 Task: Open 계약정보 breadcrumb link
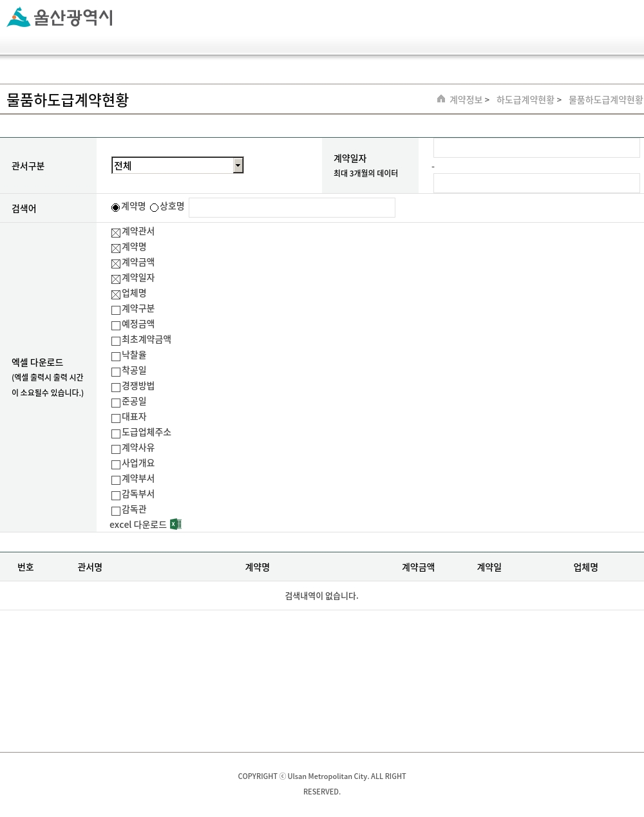click(x=466, y=100)
